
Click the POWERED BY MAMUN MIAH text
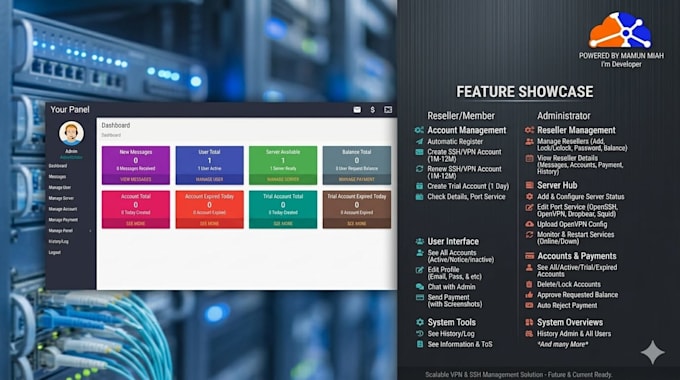621,56
